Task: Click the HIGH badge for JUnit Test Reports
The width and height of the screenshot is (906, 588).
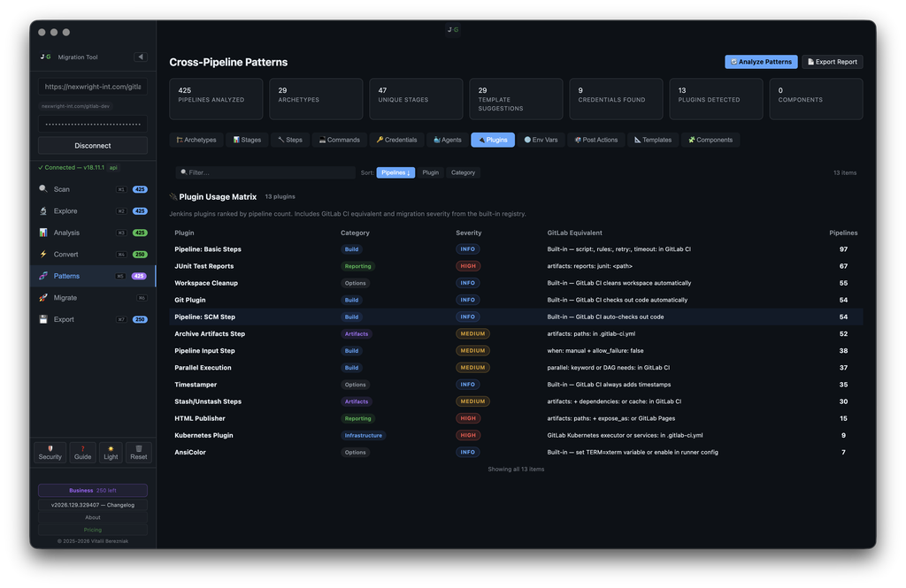Action: click(468, 266)
